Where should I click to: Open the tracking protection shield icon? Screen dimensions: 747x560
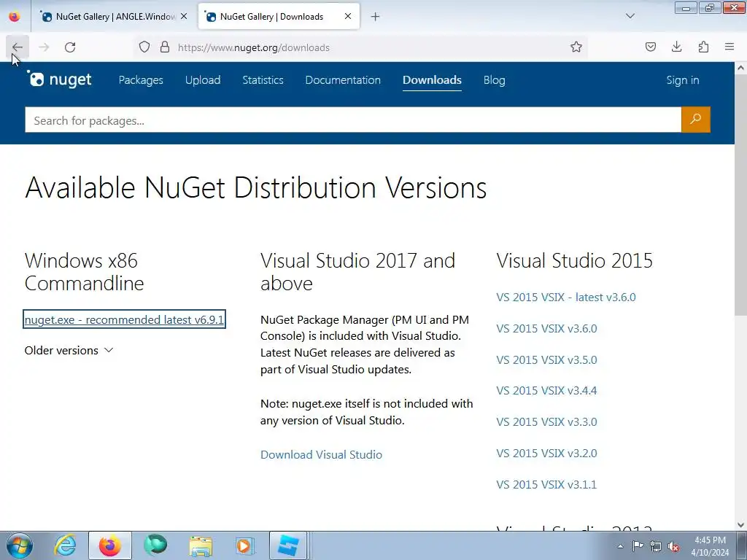click(x=144, y=47)
